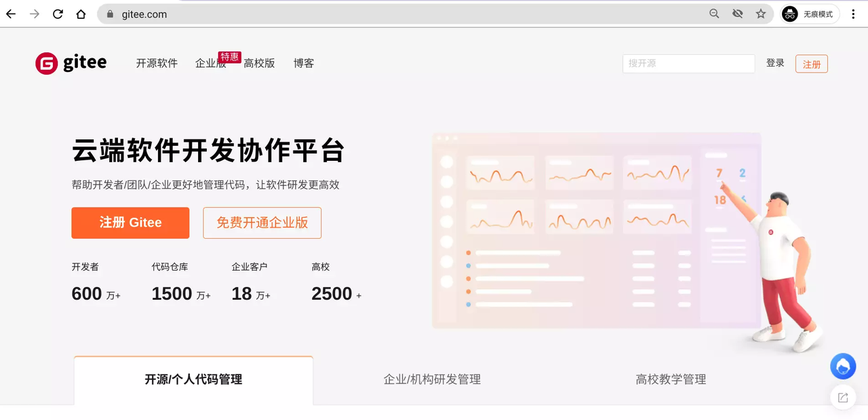Image resolution: width=868 pixels, height=420 pixels.
Task: Click the floating share/external link icon
Action: (843, 398)
